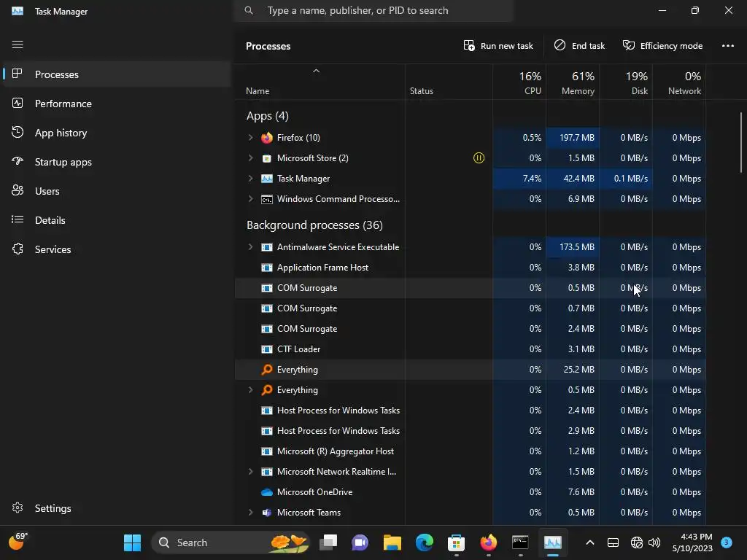
Task: Select the Microsoft OneDrive process name
Action: (x=315, y=492)
